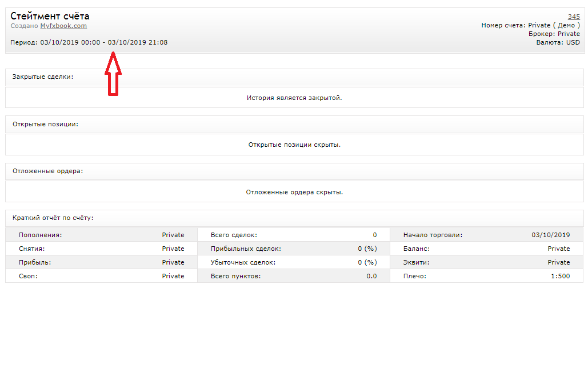588x376 pixels.
Task: Click the 'Эквити:' label
Action: pyautogui.click(x=416, y=262)
